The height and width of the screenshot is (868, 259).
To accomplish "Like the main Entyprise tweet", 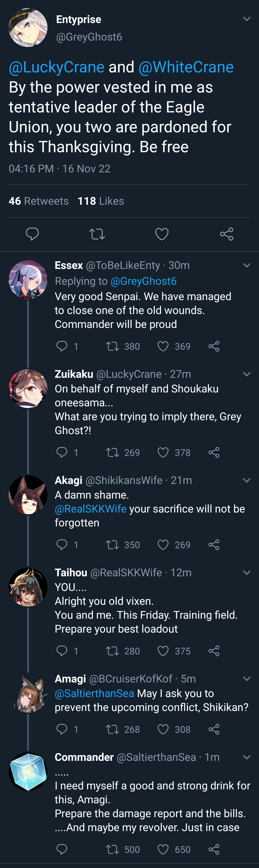I will coord(162,234).
